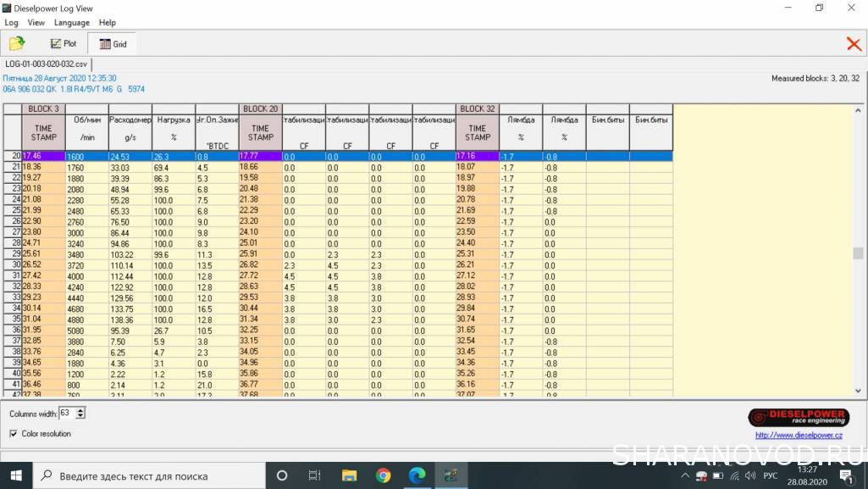Screen dimensions: 868x489
Task: Launch Google Chrome from the taskbar
Action: [383, 475]
